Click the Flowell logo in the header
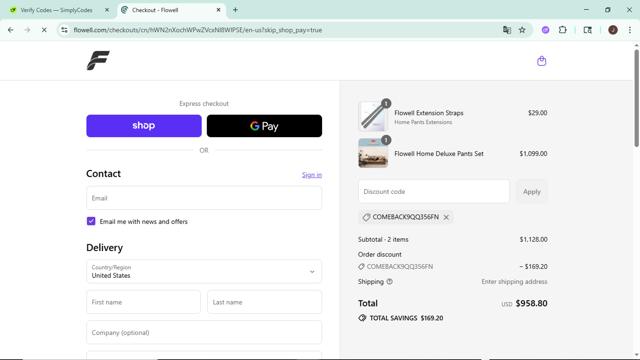Image resolution: width=640 pixels, height=360 pixels. [98, 60]
